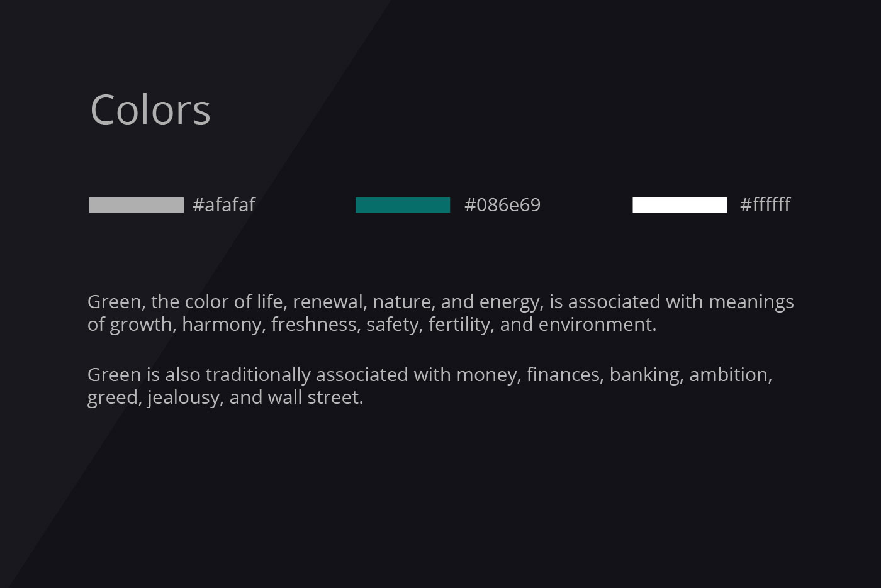This screenshot has height=588, width=881.
Task: Click the word 'meanings' ending the first line
Action: pos(751,302)
